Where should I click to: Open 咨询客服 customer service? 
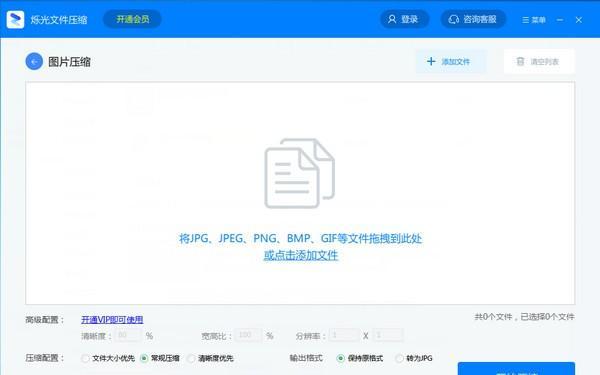[473, 19]
